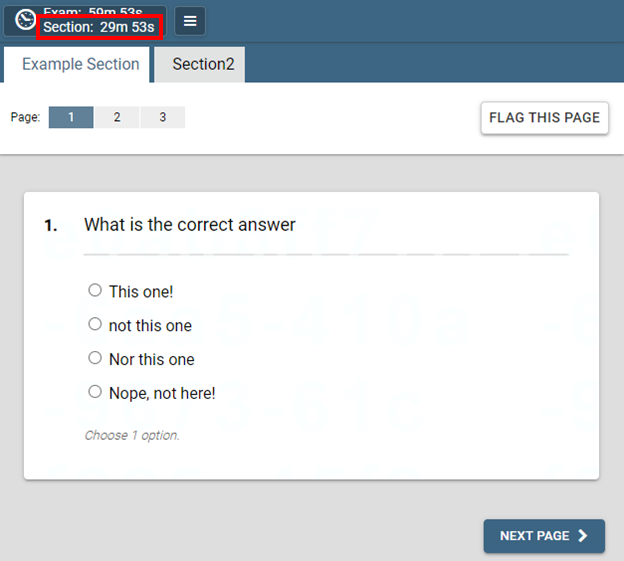Switch to the Example Section tab
This screenshot has width=624, height=561.
pyautogui.click(x=80, y=64)
